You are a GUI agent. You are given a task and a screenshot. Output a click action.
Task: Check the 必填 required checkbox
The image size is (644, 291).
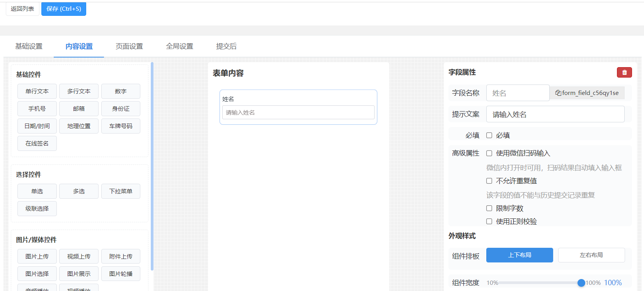489,135
